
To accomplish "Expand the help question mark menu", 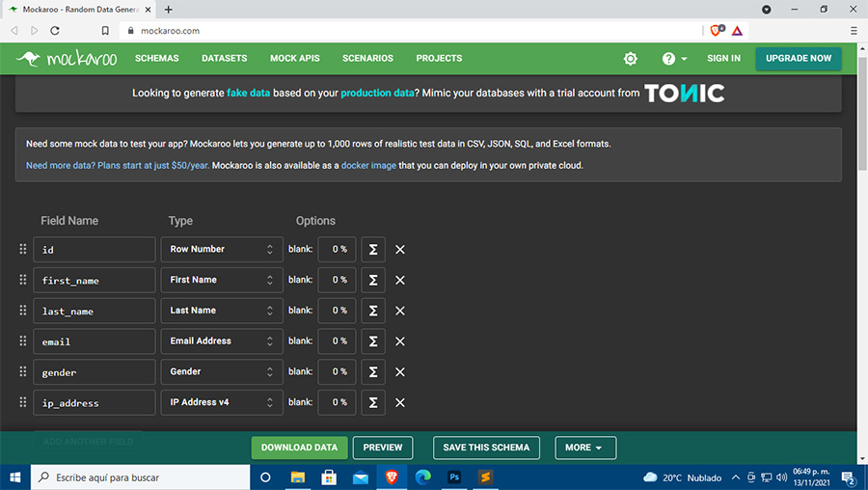I will [674, 59].
